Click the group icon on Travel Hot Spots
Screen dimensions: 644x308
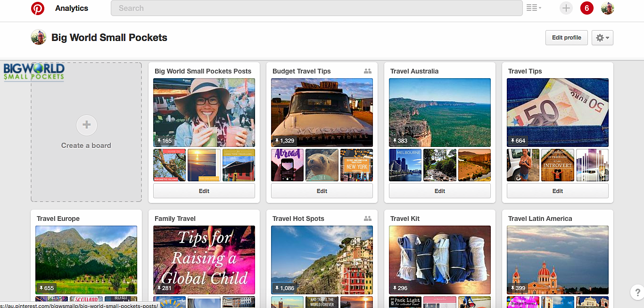tap(368, 219)
